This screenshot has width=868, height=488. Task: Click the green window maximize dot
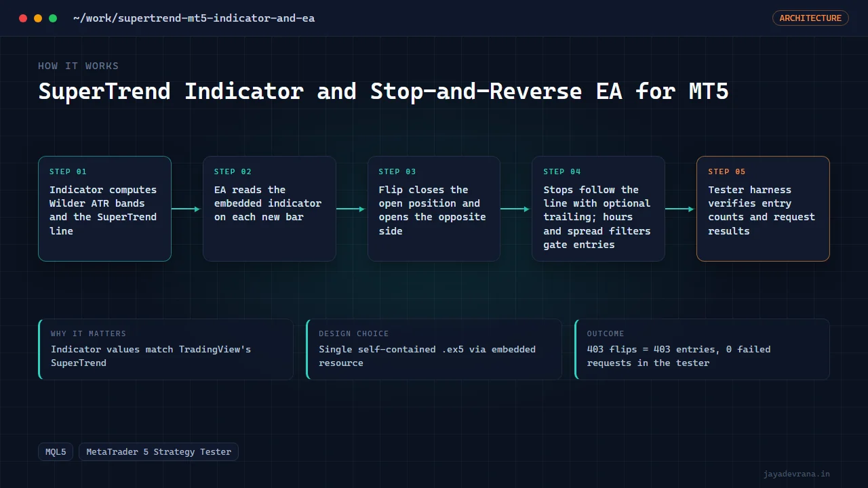(53, 18)
